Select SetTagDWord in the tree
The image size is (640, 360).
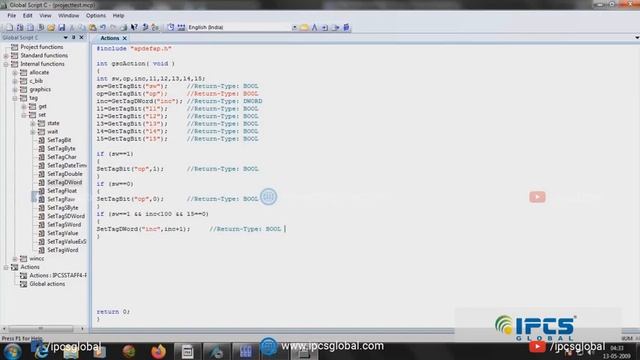(x=64, y=182)
